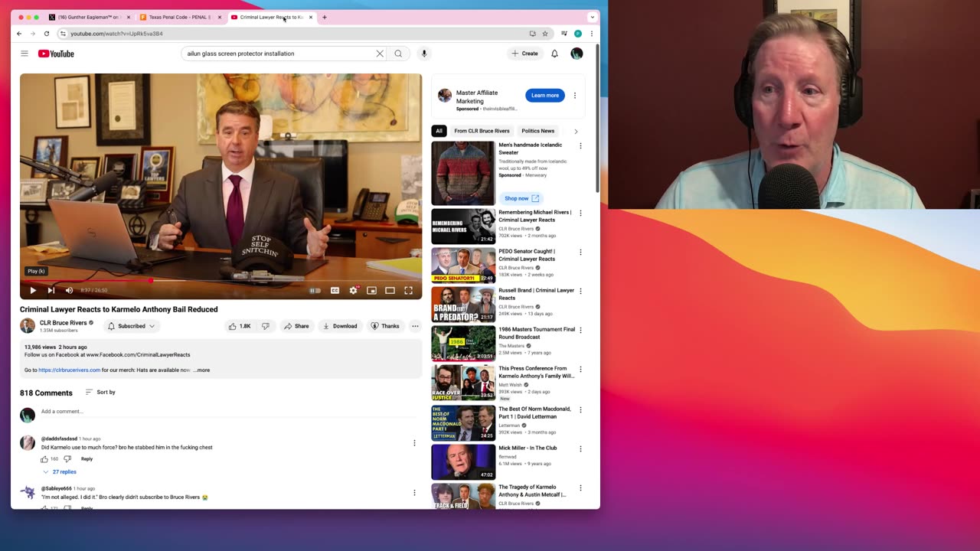Open Chrome three-dot menu
Viewport: 980px width, 551px height.
click(x=592, y=34)
